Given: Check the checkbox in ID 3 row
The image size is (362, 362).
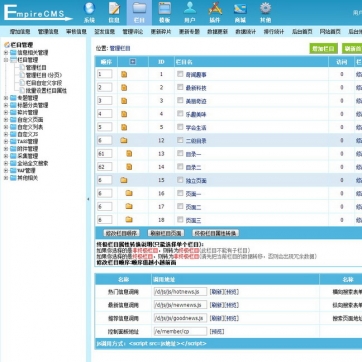Looking at the screenshot, I should (x=180, y=100).
